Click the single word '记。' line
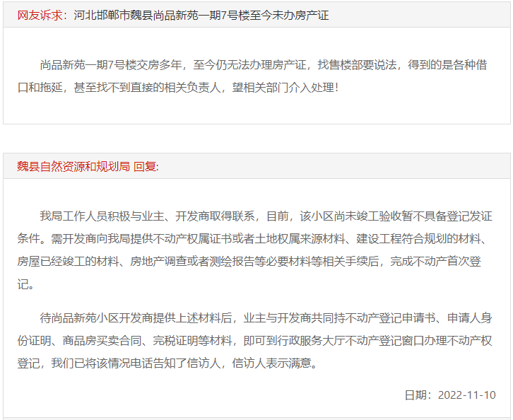 (26, 284)
